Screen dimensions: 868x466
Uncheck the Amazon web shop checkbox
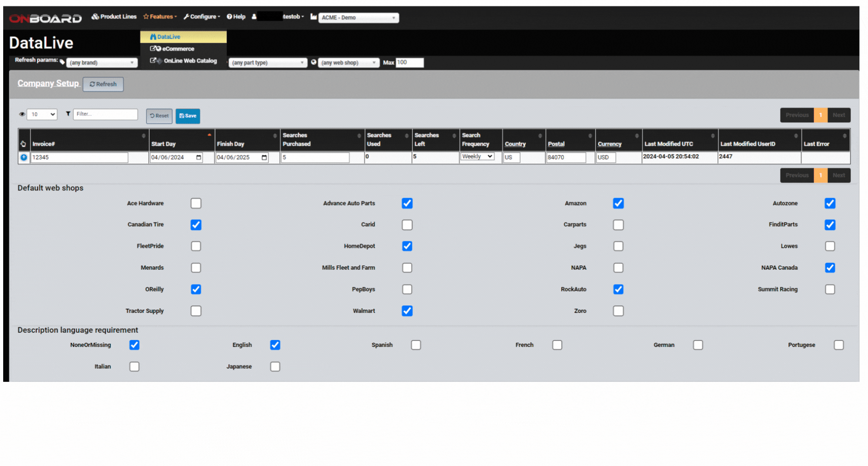618,203
